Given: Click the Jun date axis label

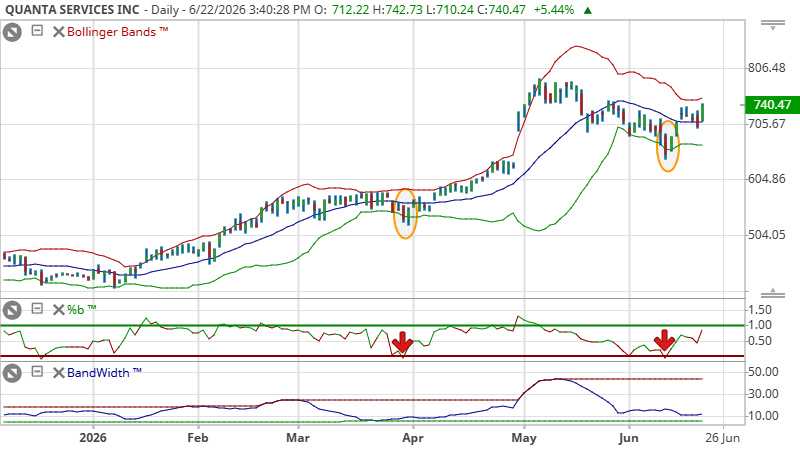Looking at the screenshot, I should 629,438.
